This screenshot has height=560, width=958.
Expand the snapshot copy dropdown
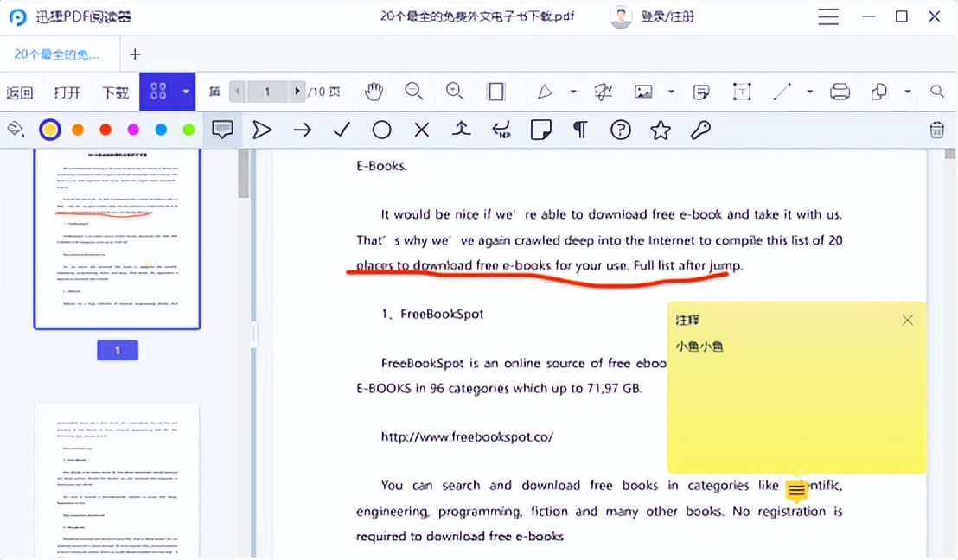point(908,91)
